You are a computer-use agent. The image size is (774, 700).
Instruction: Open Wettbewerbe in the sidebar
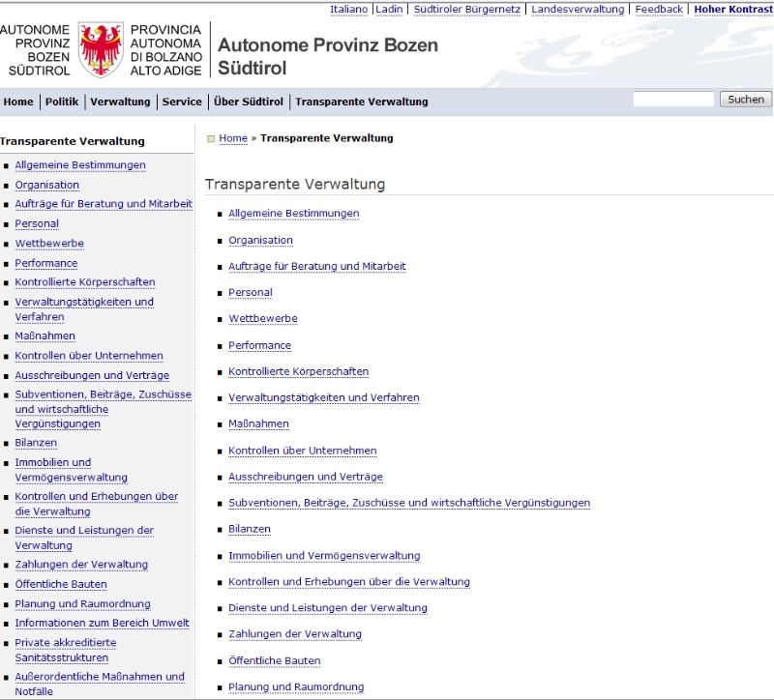click(49, 244)
